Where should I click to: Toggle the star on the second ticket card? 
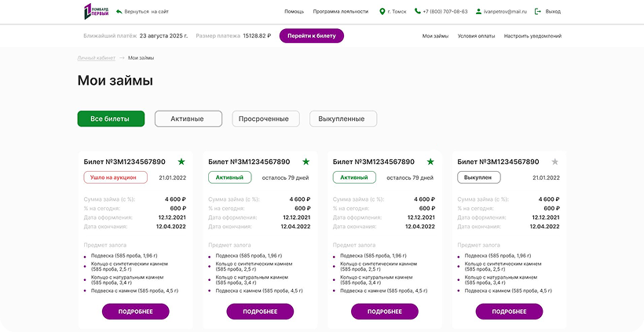point(306,162)
